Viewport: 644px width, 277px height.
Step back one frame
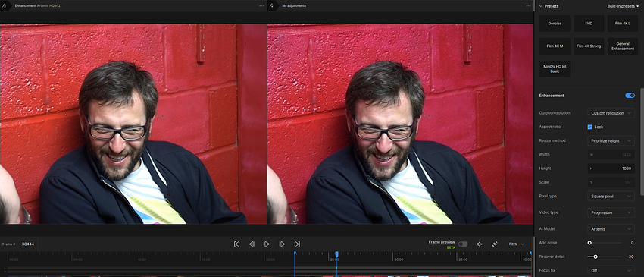(x=252, y=244)
